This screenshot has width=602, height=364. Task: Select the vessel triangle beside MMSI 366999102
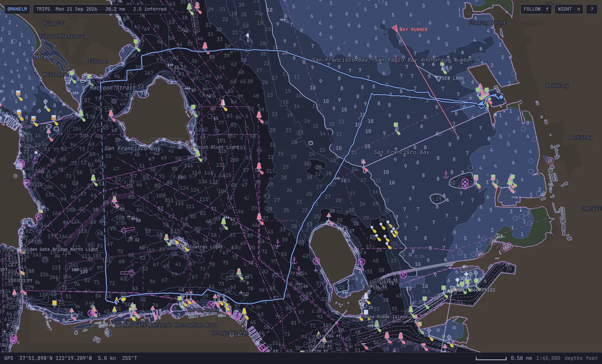pyautogui.click(x=452, y=290)
